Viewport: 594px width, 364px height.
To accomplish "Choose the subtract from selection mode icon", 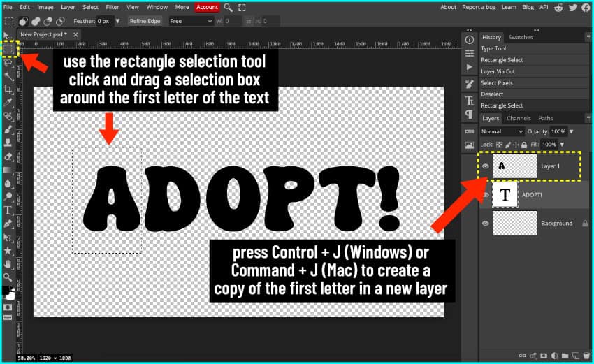I will [x=48, y=21].
